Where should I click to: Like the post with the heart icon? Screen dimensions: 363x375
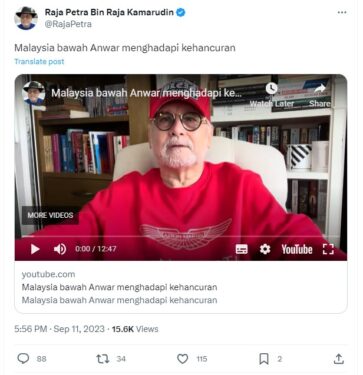tap(182, 359)
